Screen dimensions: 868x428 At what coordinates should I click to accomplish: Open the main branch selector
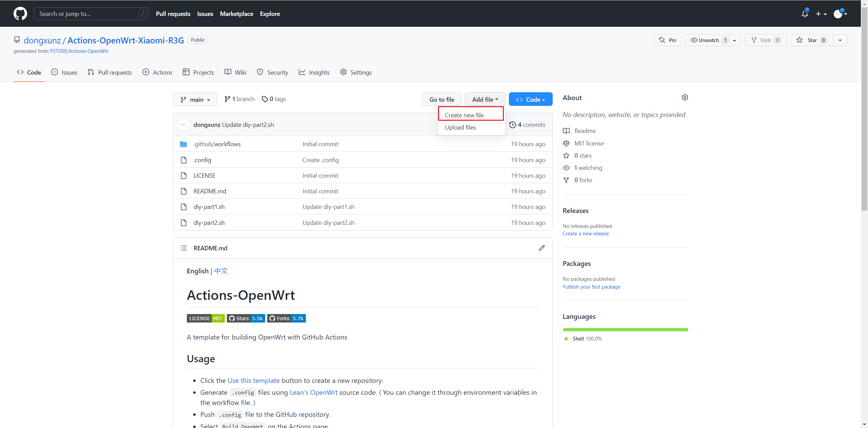coord(195,99)
